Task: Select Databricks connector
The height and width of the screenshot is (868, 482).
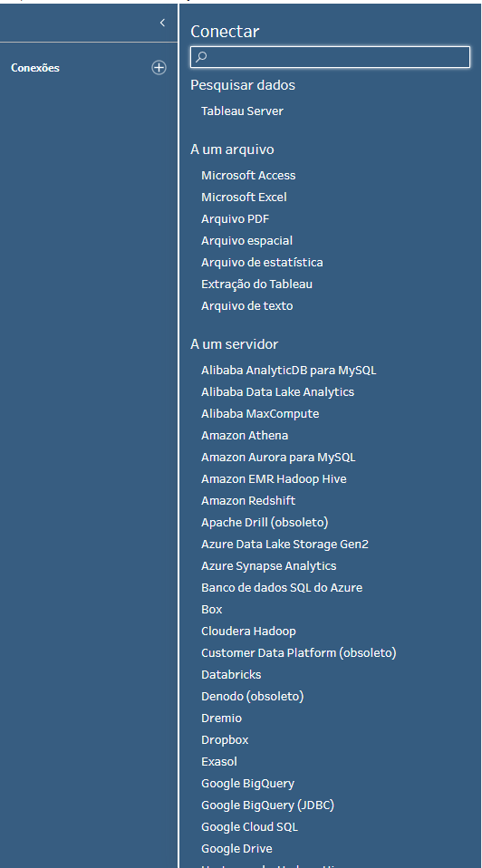Action: pyautogui.click(x=231, y=674)
